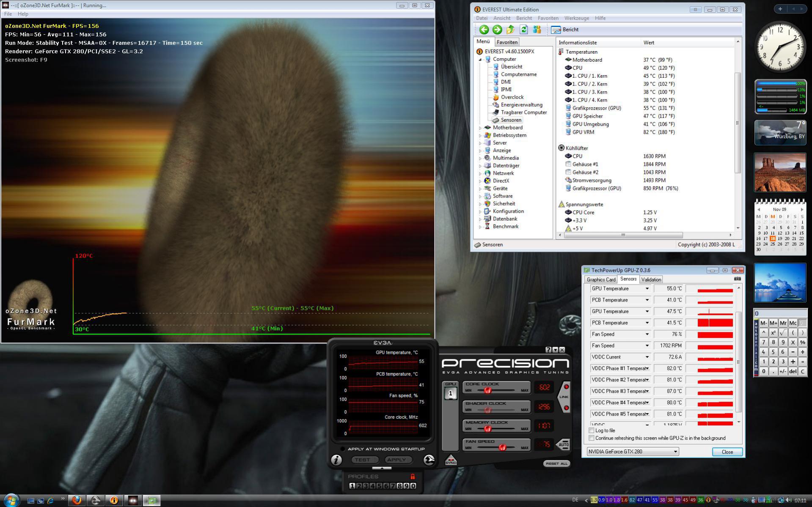Expand the Multimedia tree node

480,158
